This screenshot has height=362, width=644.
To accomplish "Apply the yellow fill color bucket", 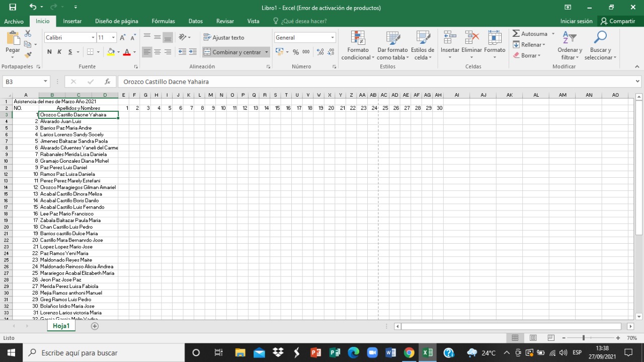I will [x=111, y=52].
